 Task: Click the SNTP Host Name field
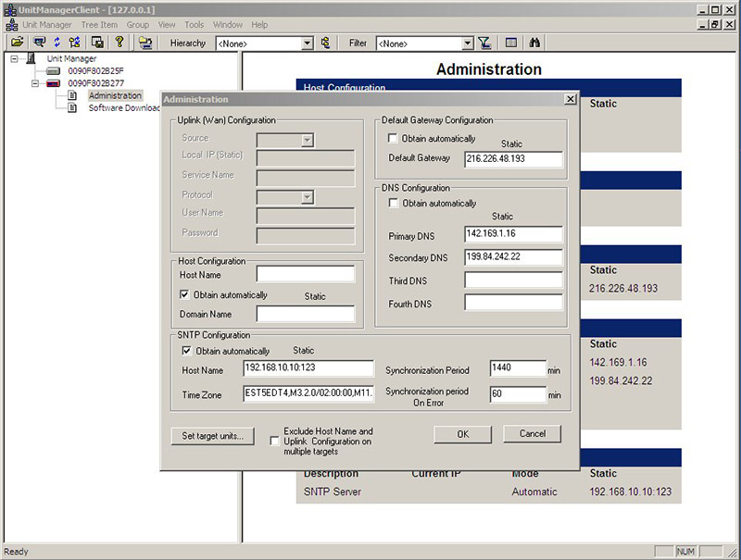point(308,368)
